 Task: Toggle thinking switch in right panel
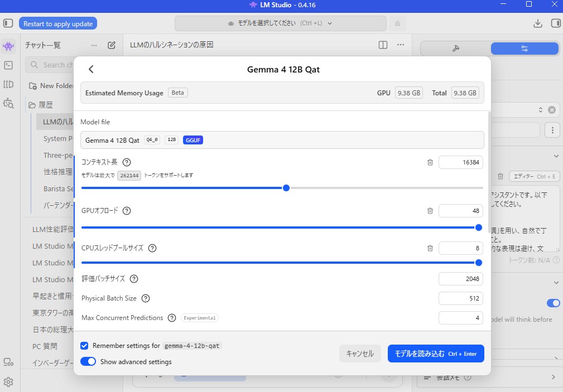click(553, 303)
